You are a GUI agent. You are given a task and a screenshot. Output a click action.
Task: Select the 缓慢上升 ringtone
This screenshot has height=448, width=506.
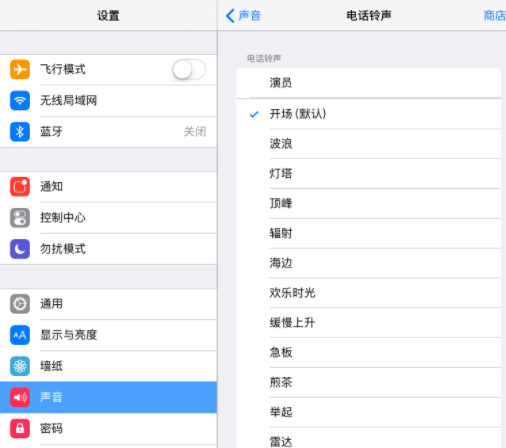(368, 323)
